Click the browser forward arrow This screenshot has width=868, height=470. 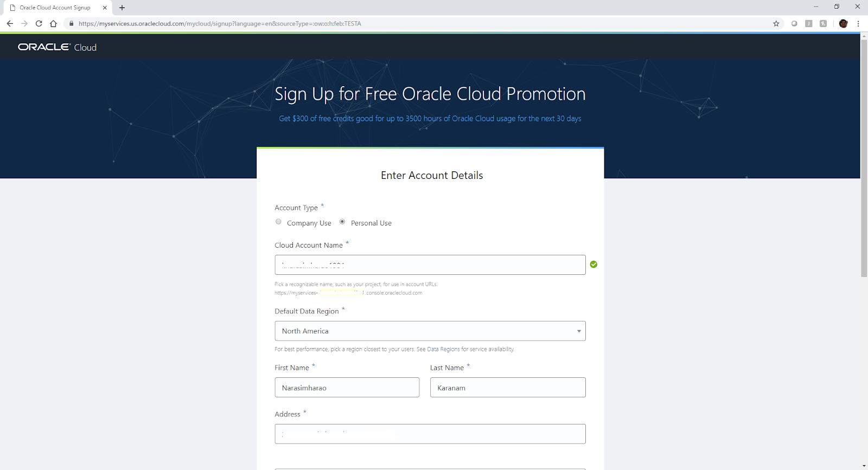click(x=24, y=23)
